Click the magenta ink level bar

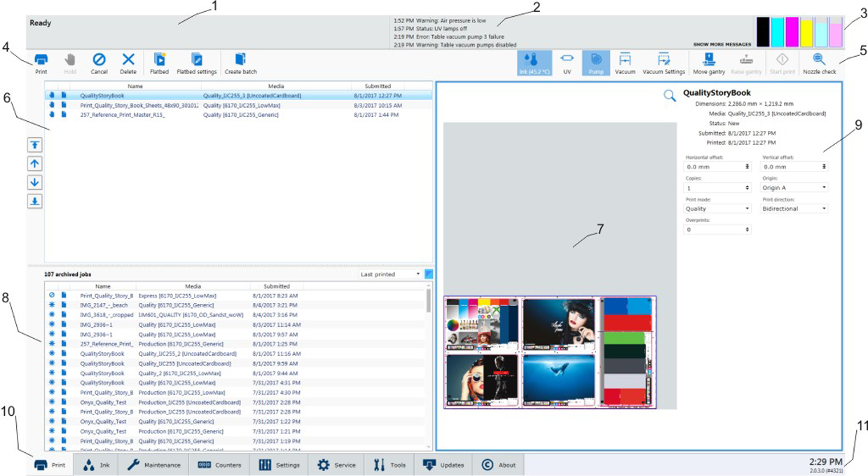pos(792,32)
